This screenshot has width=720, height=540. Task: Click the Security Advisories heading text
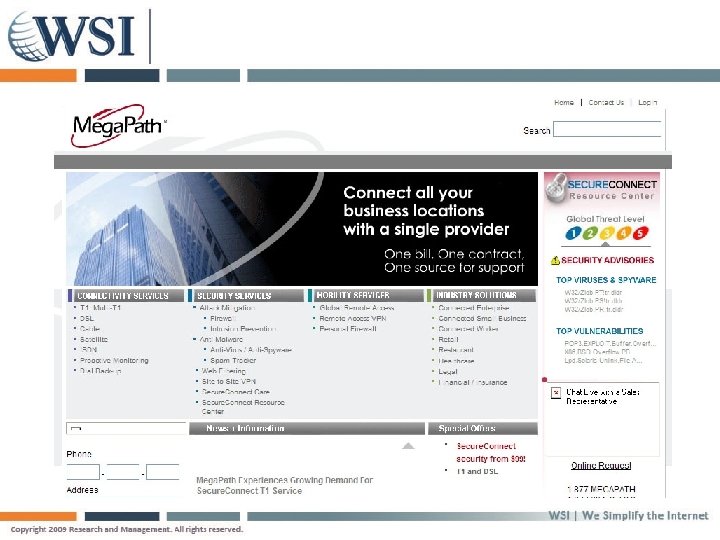click(608, 260)
